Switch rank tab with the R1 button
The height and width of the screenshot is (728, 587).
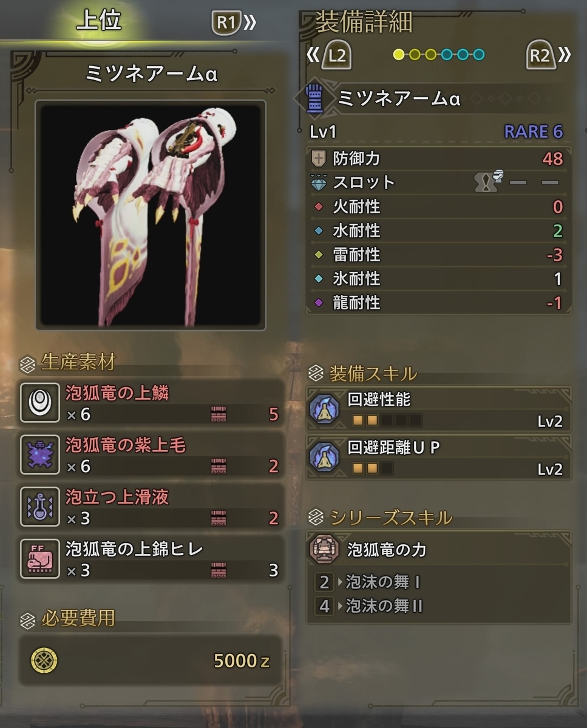(233, 23)
